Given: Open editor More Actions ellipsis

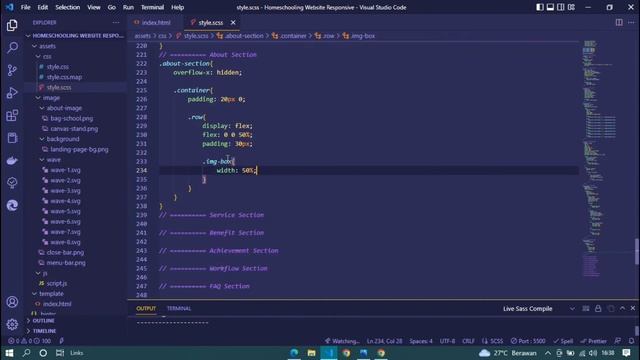Looking at the screenshot, I should 631,22.
